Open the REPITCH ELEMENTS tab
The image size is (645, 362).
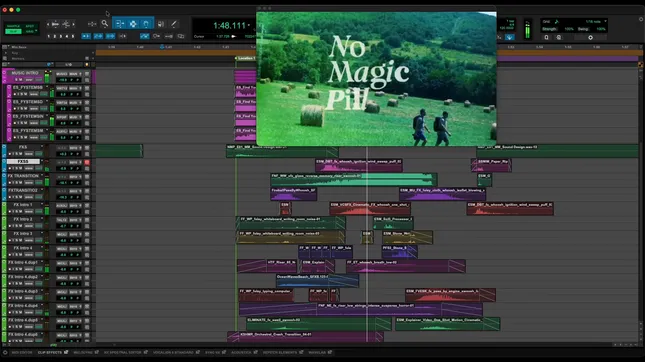coord(280,353)
